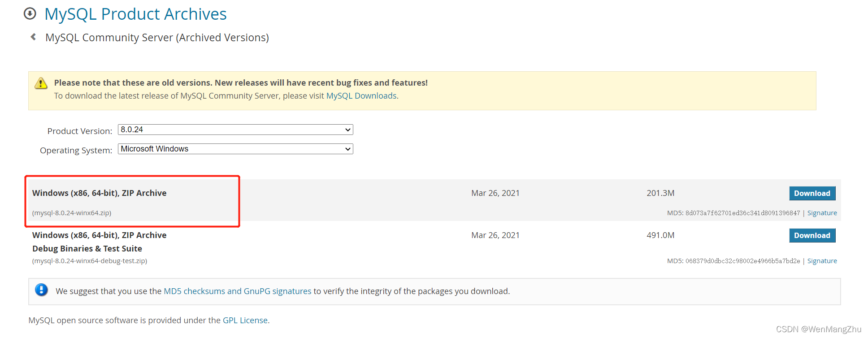Click the download circle icon beside MySQL Product Archives

(x=30, y=14)
